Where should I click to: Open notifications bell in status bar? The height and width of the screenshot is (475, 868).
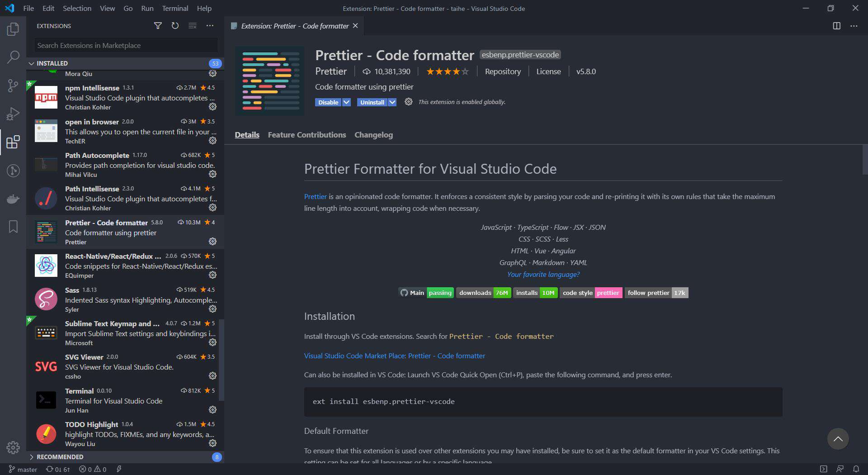tap(856, 469)
